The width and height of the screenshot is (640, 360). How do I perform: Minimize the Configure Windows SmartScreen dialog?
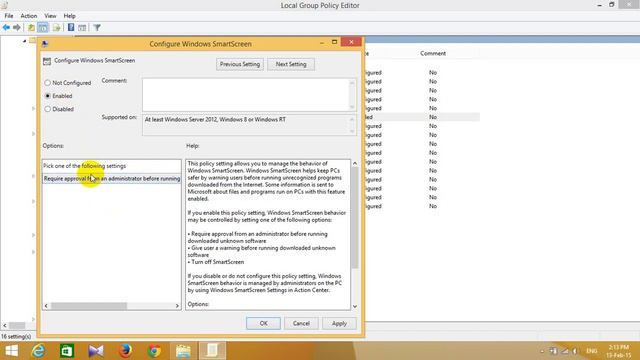(x=322, y=42)
